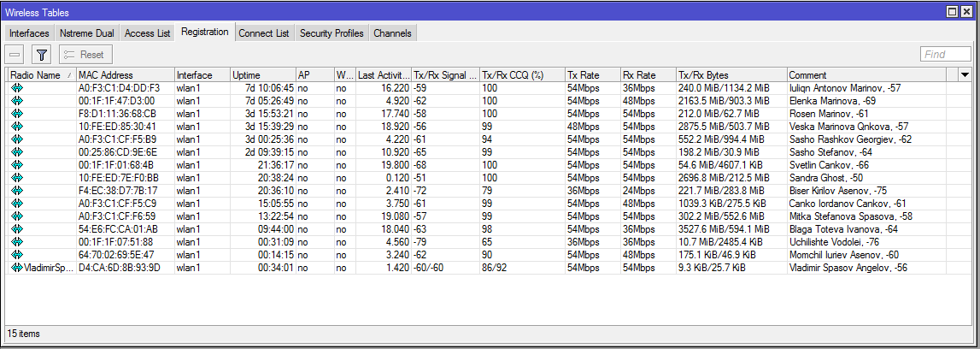Click comment Rosen Marinov, -61
This screenshot has width=980, height=349.
[x=829, y=113]
